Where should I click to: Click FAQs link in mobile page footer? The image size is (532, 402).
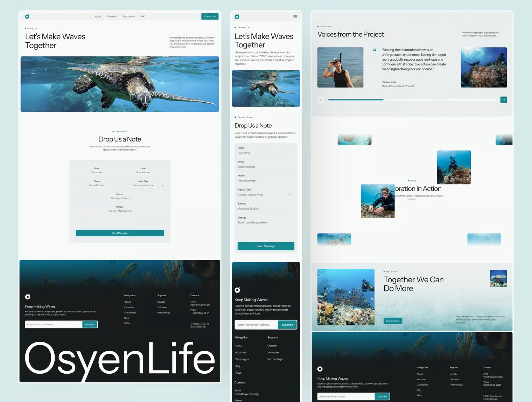click(x=238, y=373)
